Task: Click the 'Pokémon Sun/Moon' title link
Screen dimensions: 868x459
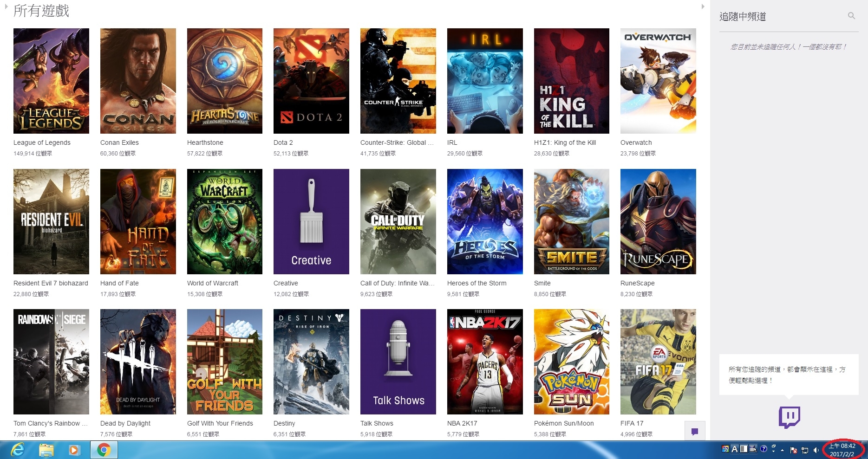Action: (x=564, y=423)
